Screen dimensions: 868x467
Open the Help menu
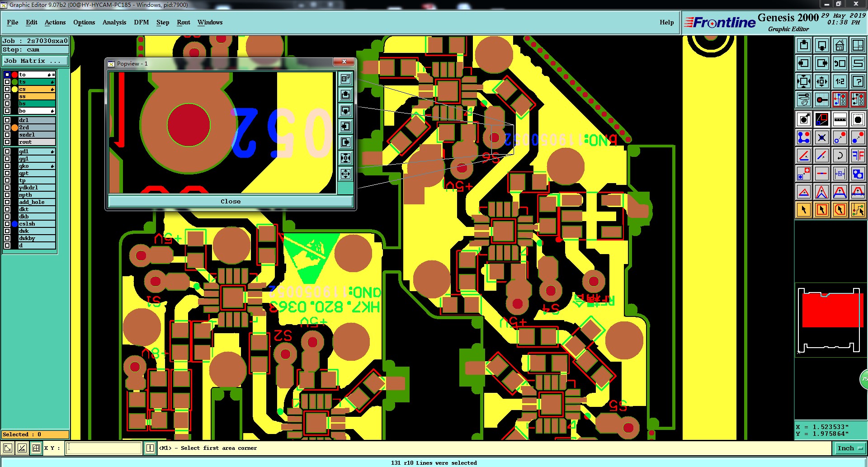click(667, 22)
